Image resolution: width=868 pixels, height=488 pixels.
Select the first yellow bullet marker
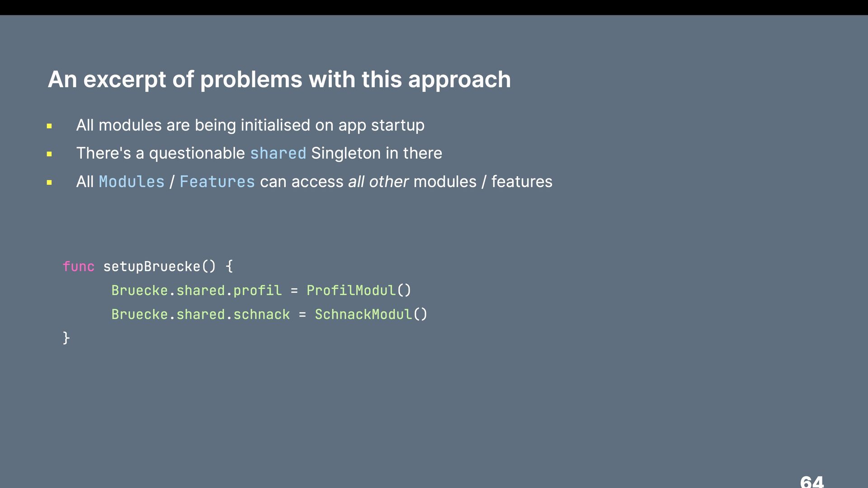click(49, 126)
